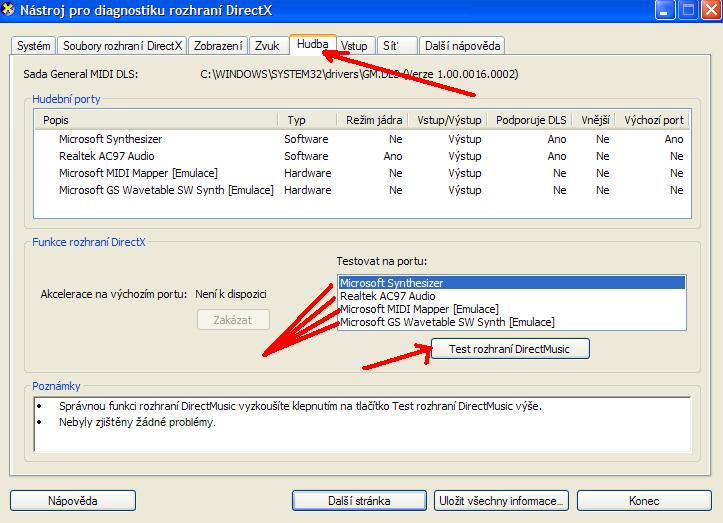Sort ports by Popis column header
The width and height of the screenshot is (723, 523).
coord(157,120)
